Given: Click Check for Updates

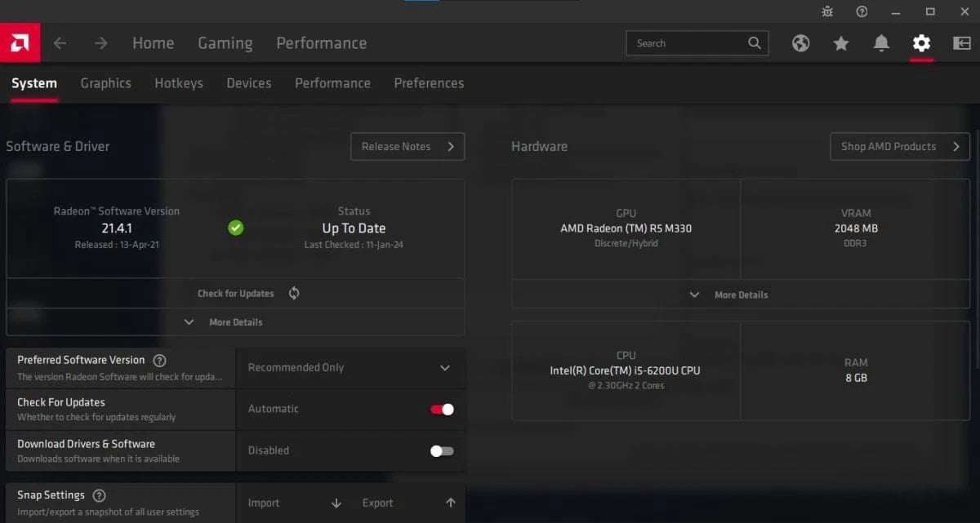Looking at the screenshot, I should [236, 294].
